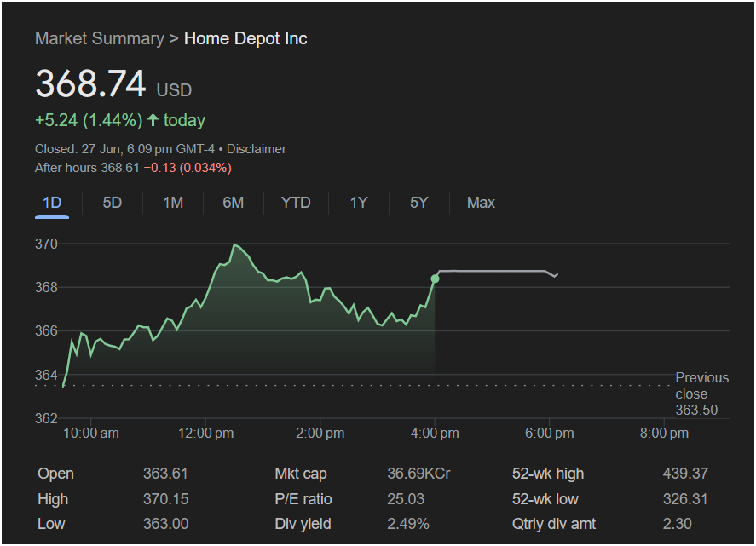Screen dimensions: 756x546
Task: Click the green closing price dot
Action: point(435,279)
